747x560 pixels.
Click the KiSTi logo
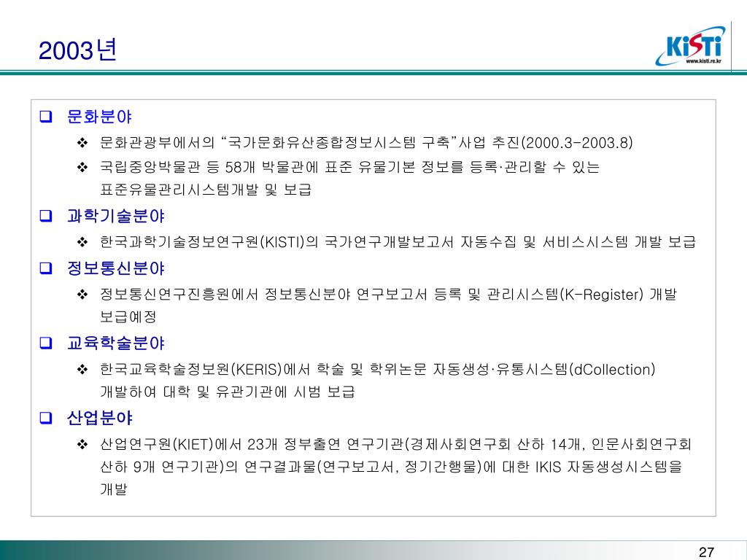point(690,45)
